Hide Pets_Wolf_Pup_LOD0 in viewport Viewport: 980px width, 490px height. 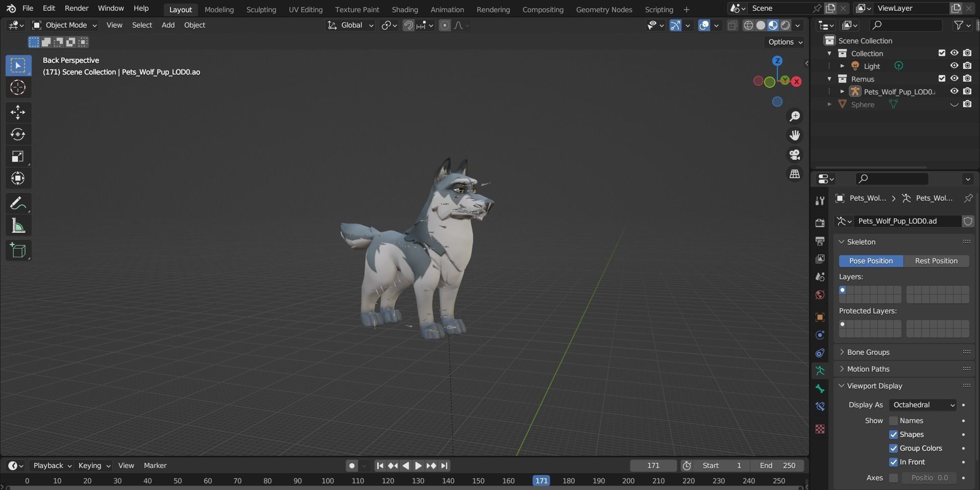954,91
